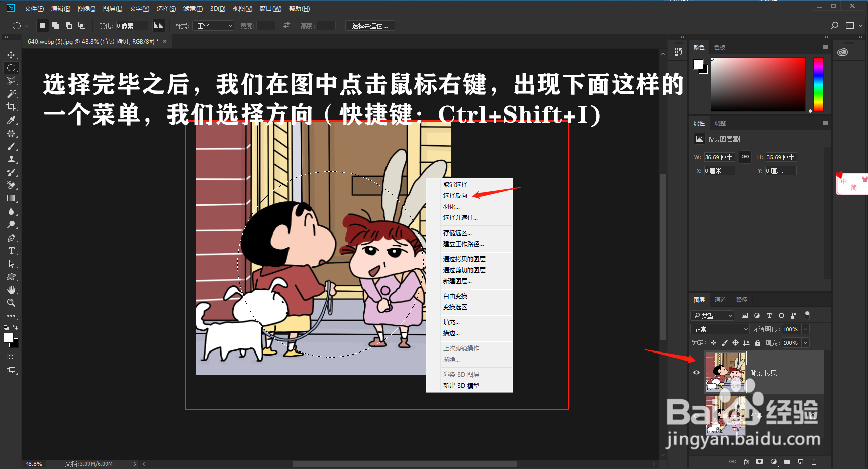This screenshot has width=868, height=469.
Task: Swap width and height arrows in options bar
Action: [x=286, y=25]
